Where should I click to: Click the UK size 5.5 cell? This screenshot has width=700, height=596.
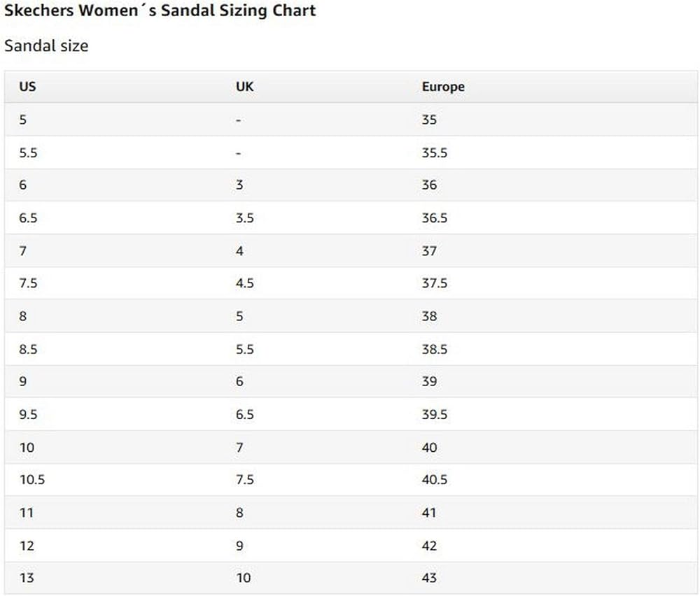pyautogui.click(x=245, y=349)
